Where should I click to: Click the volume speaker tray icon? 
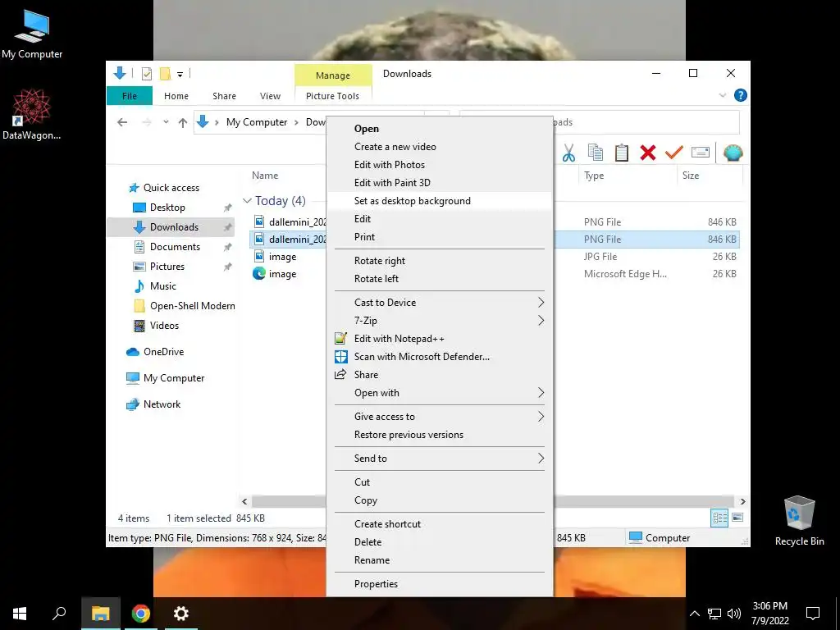[734, 614]
